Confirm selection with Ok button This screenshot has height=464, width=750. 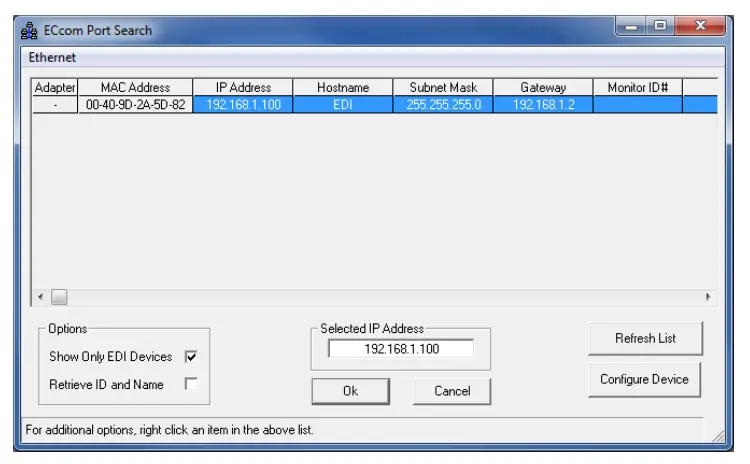pyautogui.click(x=351, y=391)
